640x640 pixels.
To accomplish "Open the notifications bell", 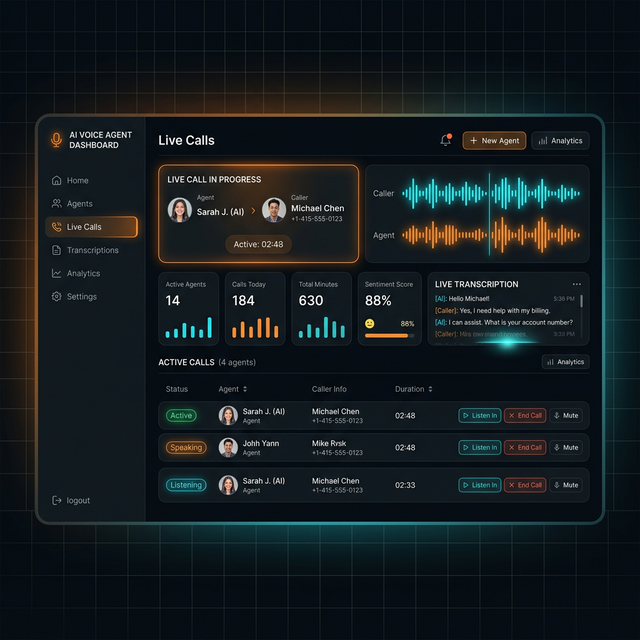I will click(446, 140).
